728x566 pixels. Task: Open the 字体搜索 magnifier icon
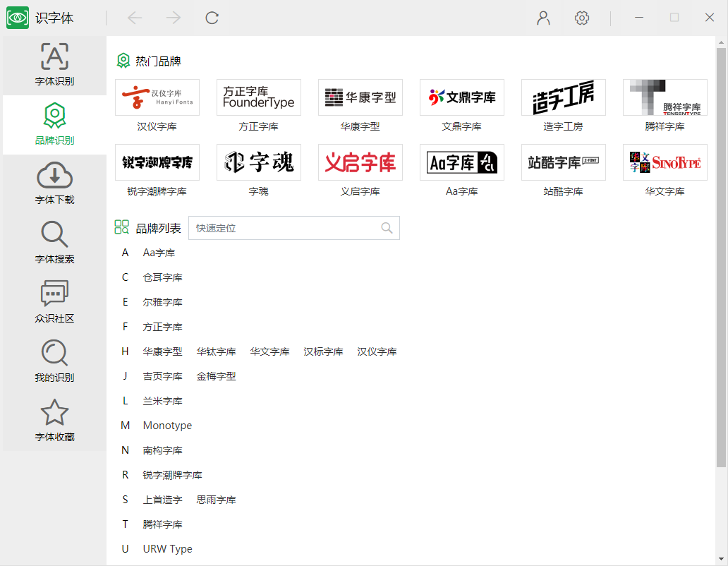pyautogui.click(x=54, y=236)
